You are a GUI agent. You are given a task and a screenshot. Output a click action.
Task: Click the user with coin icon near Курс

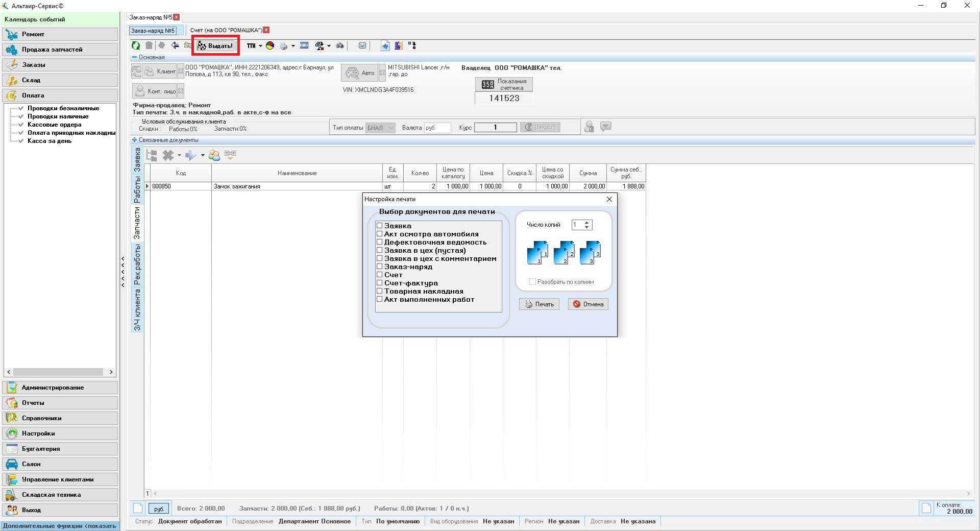[x=589, y=127]
